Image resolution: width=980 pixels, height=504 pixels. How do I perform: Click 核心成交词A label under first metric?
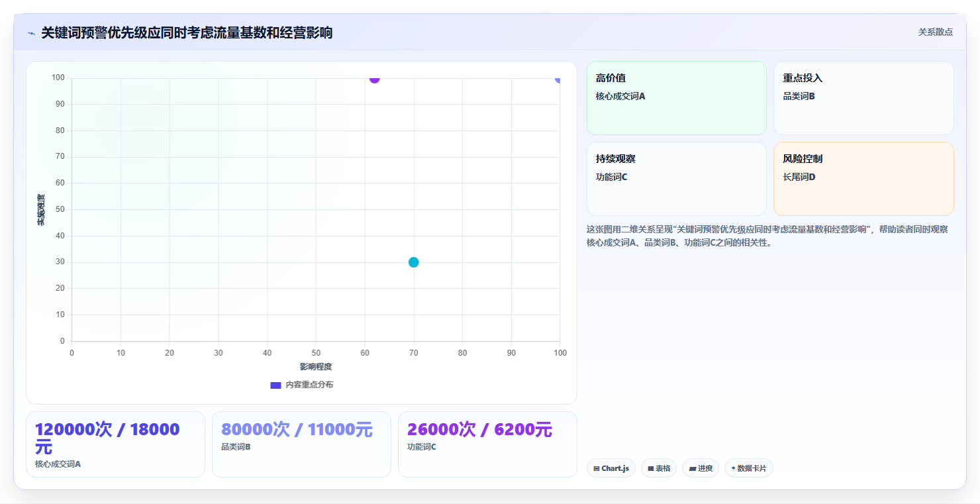[58, 464]
